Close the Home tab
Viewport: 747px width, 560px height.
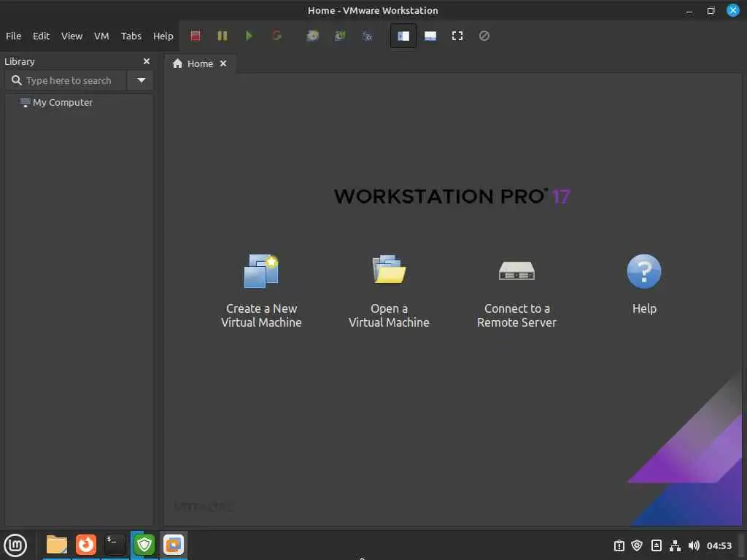223,64
